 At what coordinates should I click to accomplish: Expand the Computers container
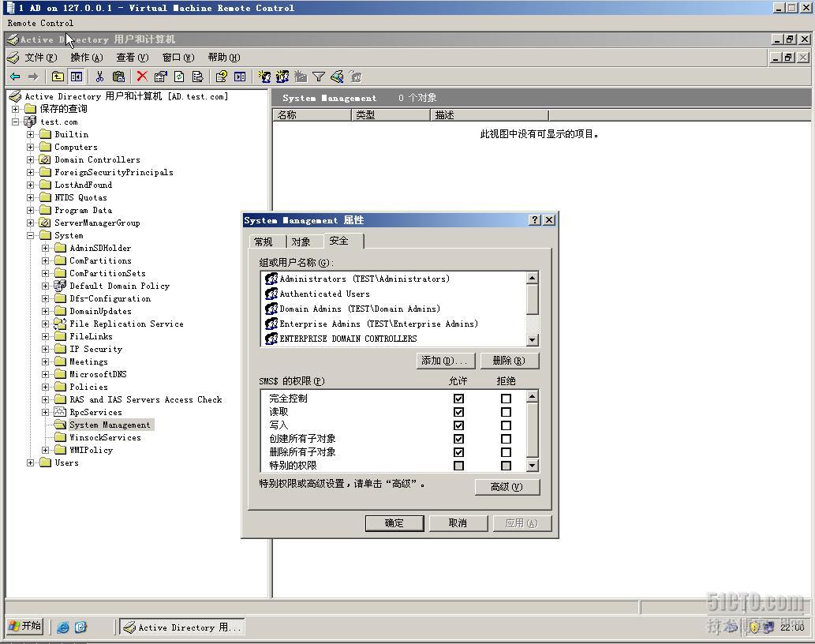(x=30, y=147)
